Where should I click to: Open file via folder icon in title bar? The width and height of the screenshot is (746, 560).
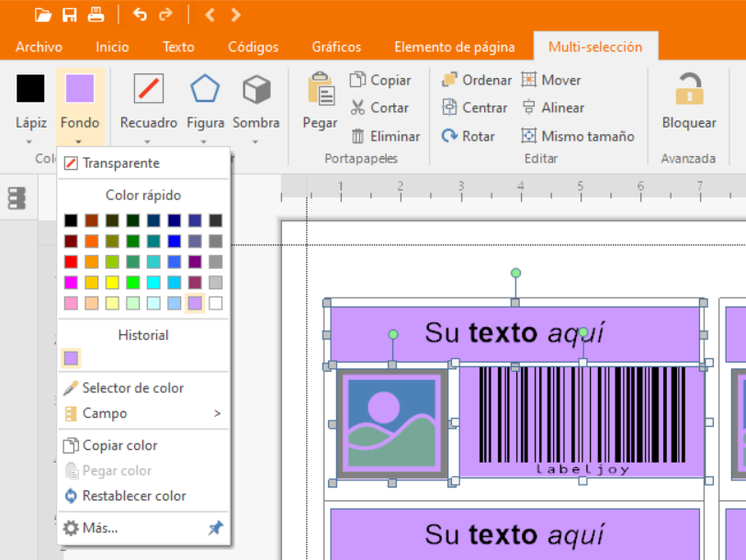point(43,16)
